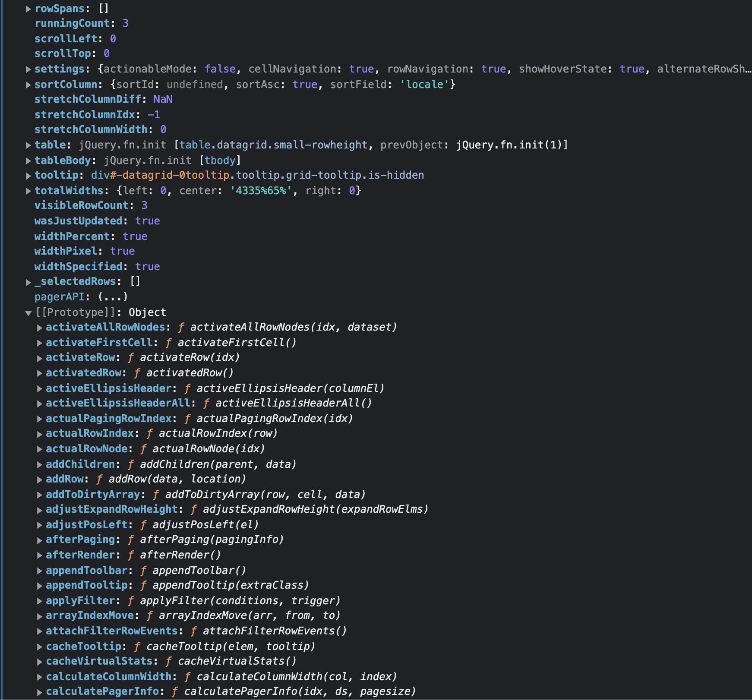Select the scrollLeft property
Screen dimensions: 752x700
[x=66, y=39]
